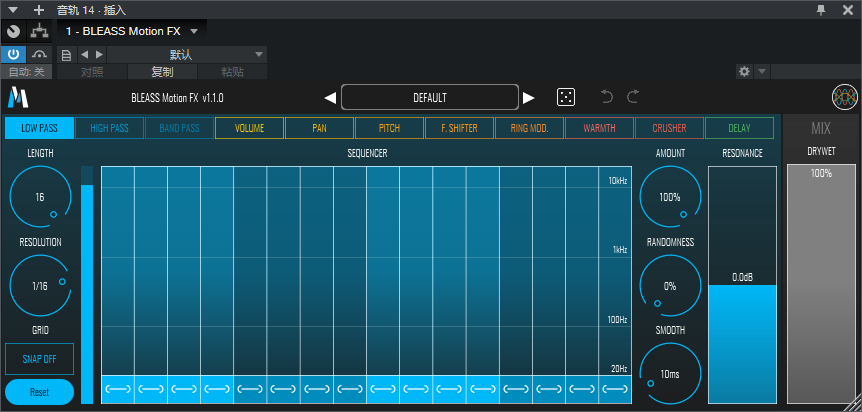Screen dimensions: 862x412
Task: Select next host preset right triangle
Action: coord(99,54)
